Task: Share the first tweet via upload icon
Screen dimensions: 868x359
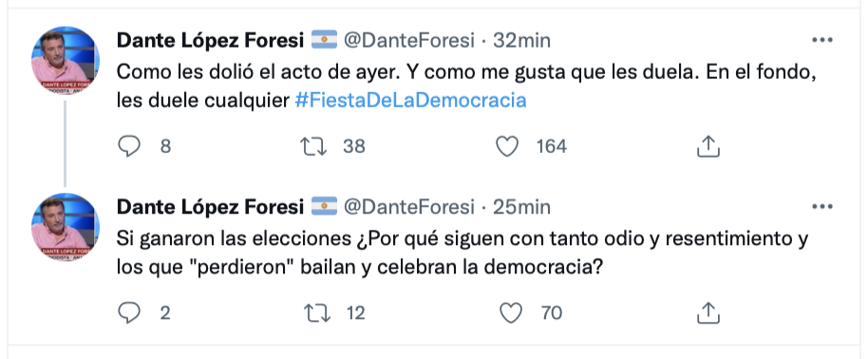Action: 708,146
